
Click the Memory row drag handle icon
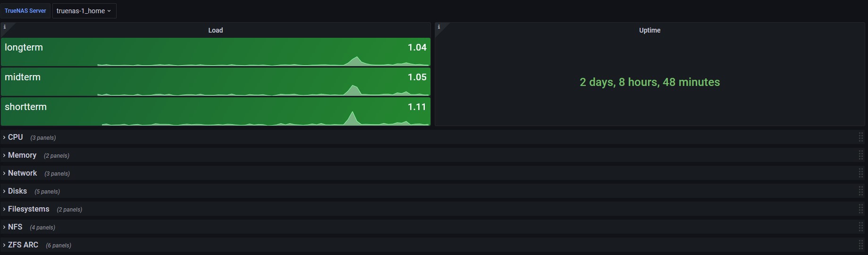[x=861, y=155]
